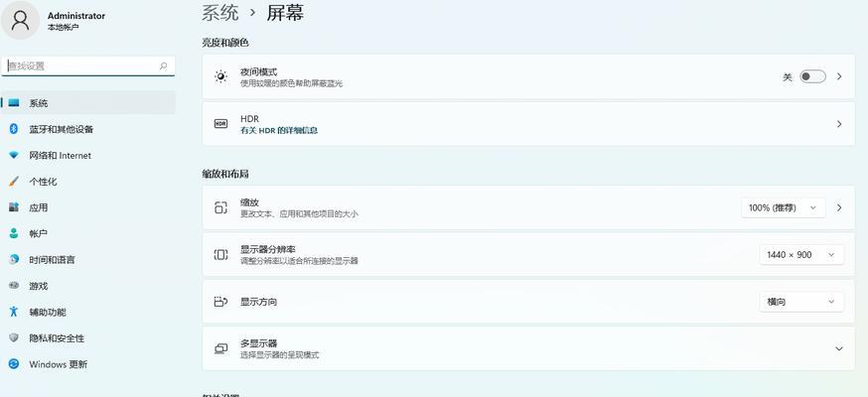The height and width of the screenshot is (397, 868).
Task: Click the 夜间模式 title text
Action: point(258,71)
